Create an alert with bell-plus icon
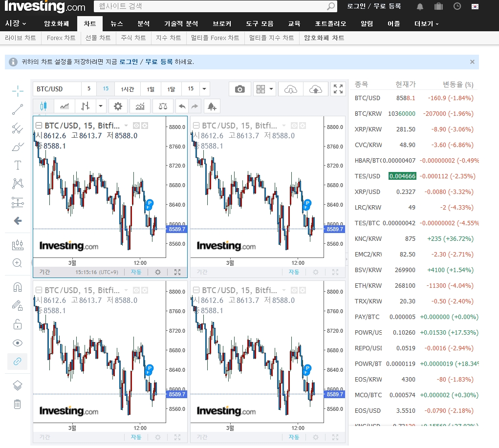 pos(212,107)
